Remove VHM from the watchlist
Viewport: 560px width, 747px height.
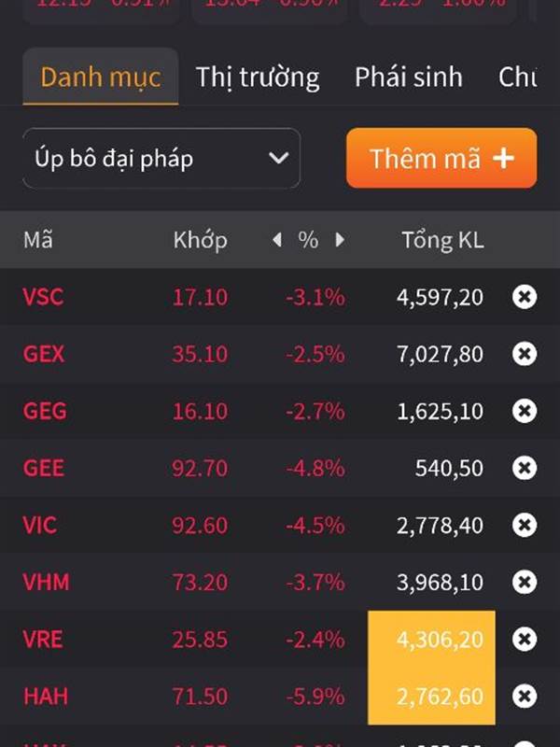pos(525,582)
